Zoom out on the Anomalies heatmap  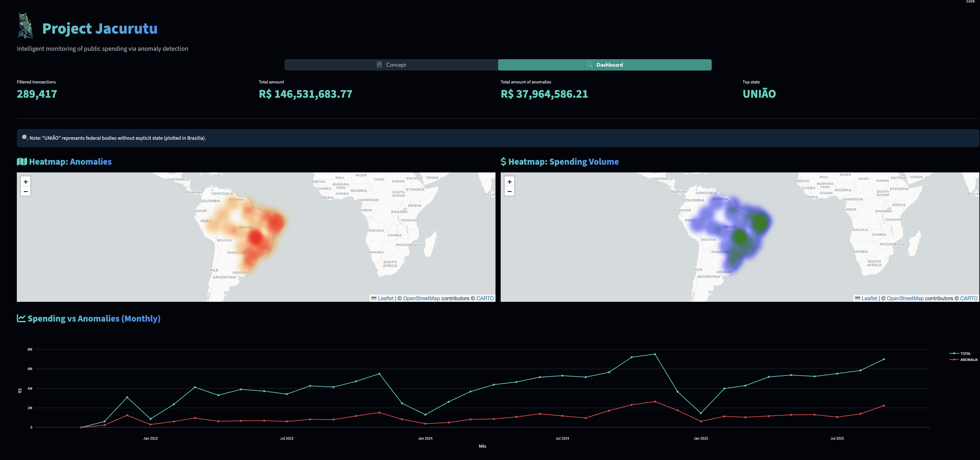tap(26, 191)
